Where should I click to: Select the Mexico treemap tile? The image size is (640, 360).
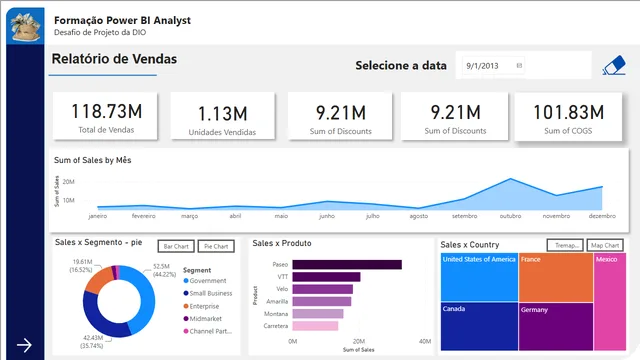pos(610,302)
